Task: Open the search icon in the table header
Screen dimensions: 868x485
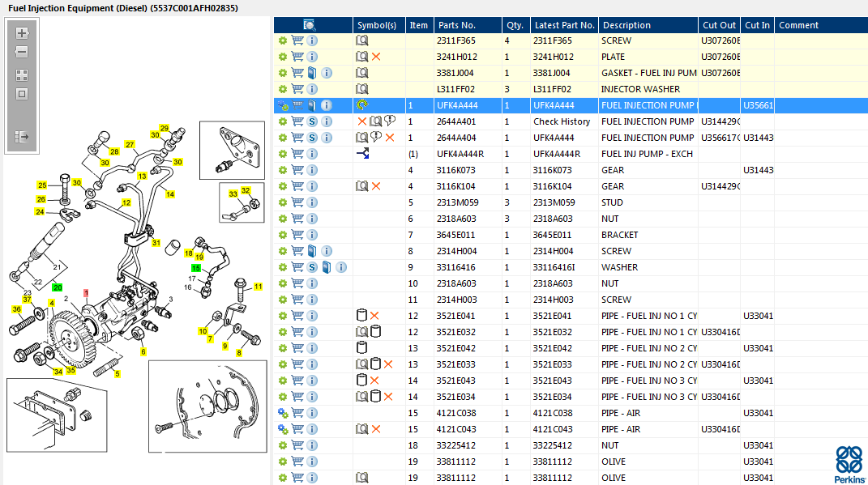Action: [x=310, y=25]
